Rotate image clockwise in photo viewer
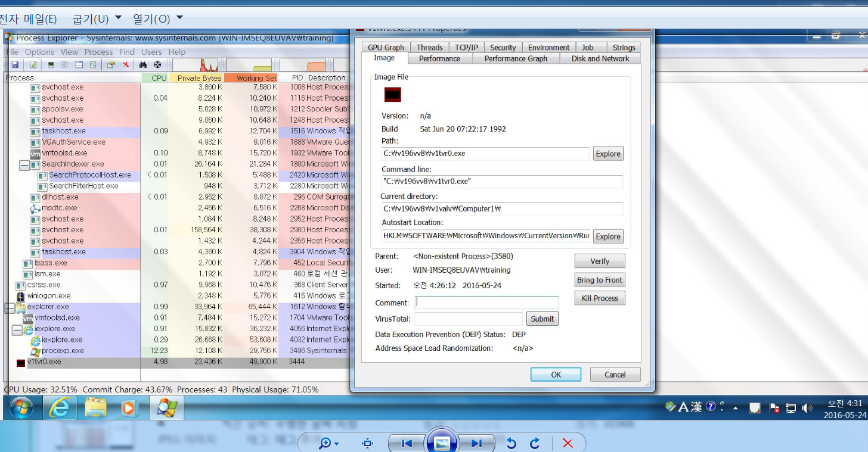Screen dimensions: 868x452 [x=535, y=443]
